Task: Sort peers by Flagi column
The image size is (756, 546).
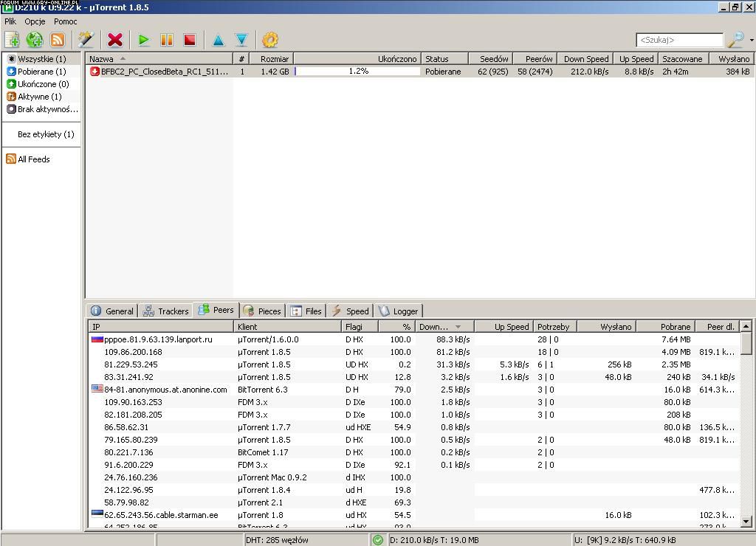Action: pos(360,326)
